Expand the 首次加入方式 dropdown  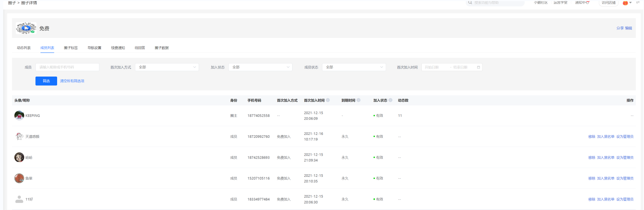click(x=167, y=67)
